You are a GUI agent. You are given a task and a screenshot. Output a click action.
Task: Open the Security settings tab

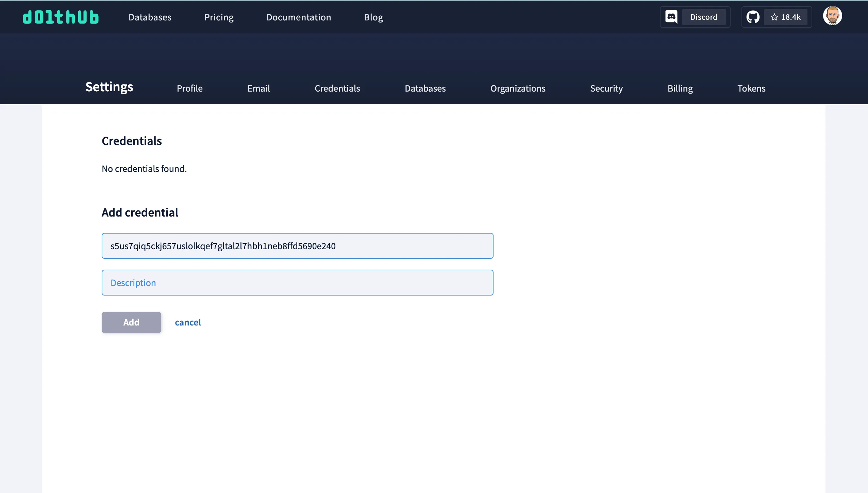[x=606, y=88]
